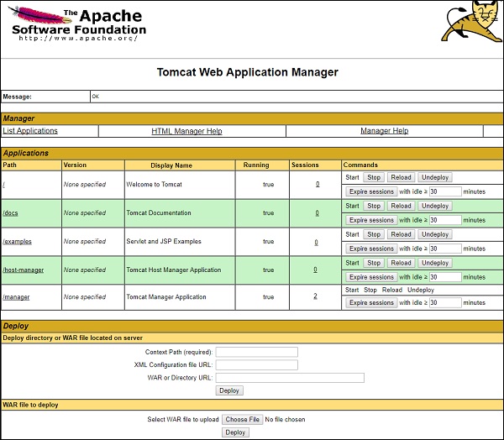Screen dimensions: 504x440
Task: Expire sessions for the /manager application
Action: click(370, 303)
